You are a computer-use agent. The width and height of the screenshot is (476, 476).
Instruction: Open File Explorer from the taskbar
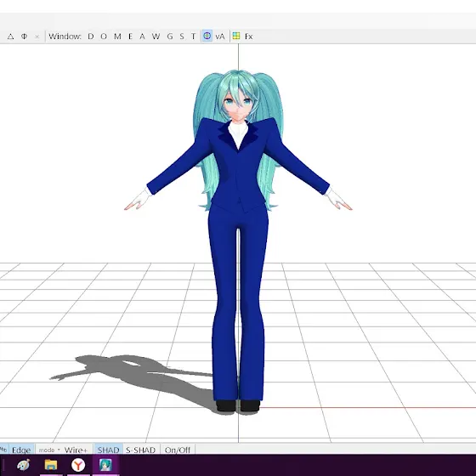[51, 465]
